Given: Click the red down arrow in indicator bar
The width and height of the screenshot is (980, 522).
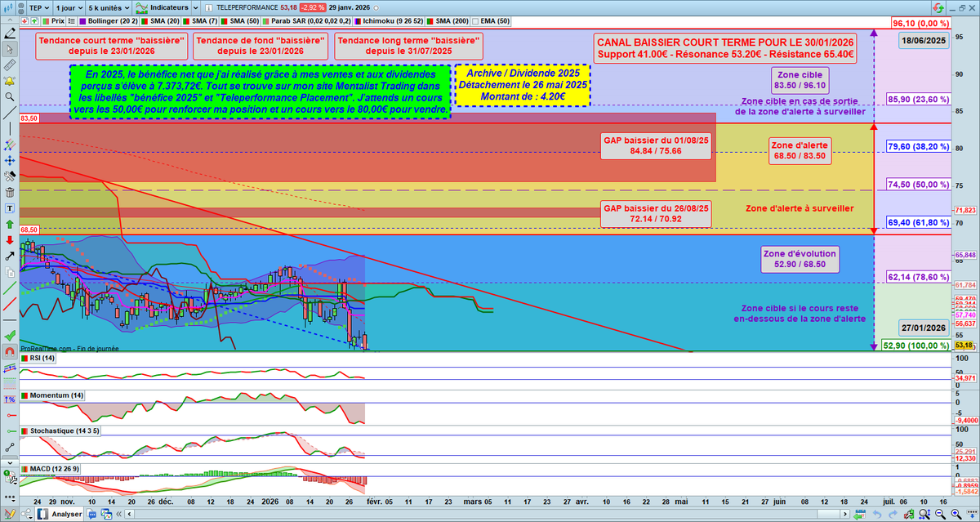Looking at the screenshot, I should [x=24, y=20].
